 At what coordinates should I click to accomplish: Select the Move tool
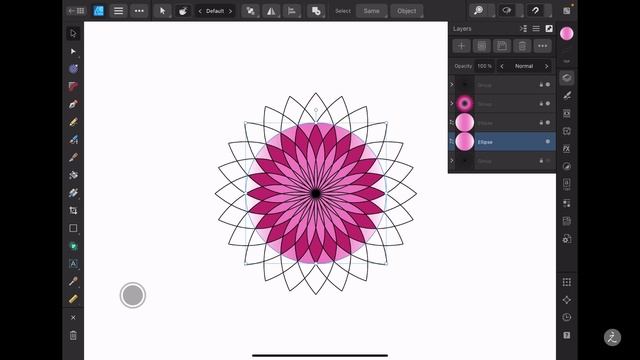[73, 33]
